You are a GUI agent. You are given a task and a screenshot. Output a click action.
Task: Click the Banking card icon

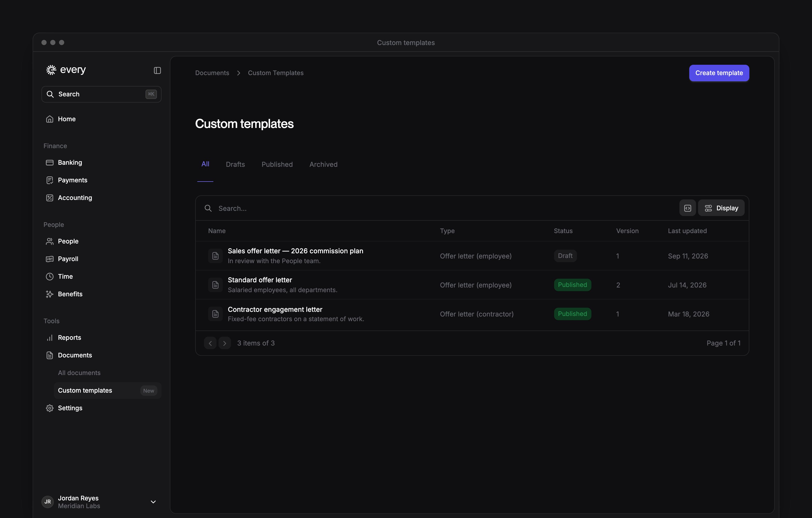point(49,163)
